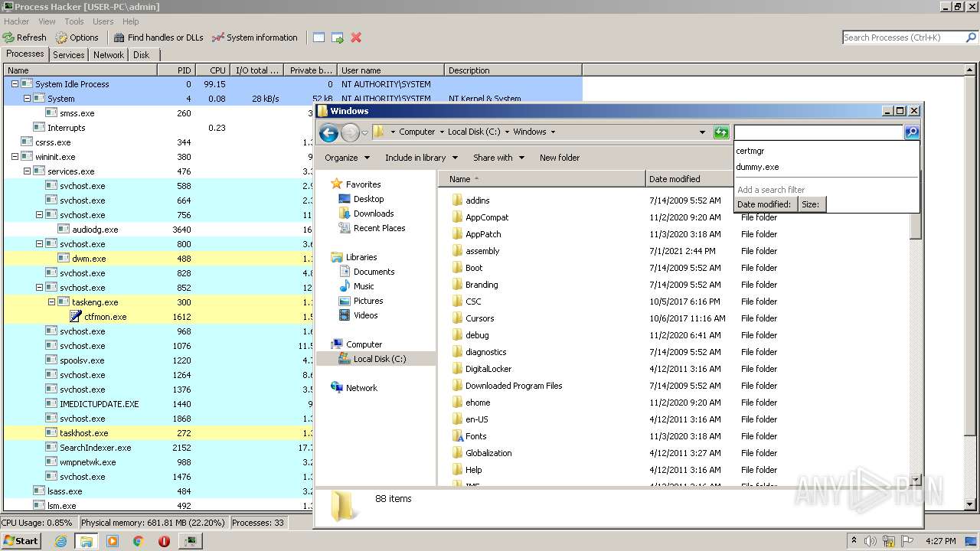Select Network in navigation pane
980x551 pixels.
click(x=361, y=388)
